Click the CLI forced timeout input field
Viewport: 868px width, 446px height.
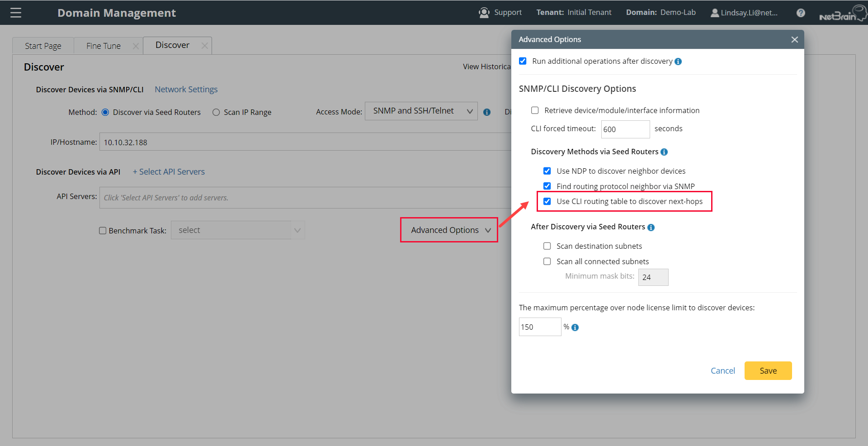click(625, 129)
